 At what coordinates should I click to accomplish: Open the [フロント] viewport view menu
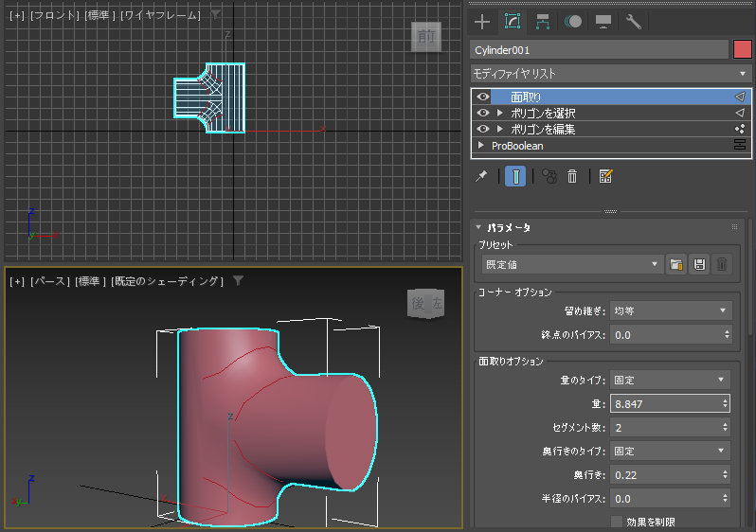54,15
